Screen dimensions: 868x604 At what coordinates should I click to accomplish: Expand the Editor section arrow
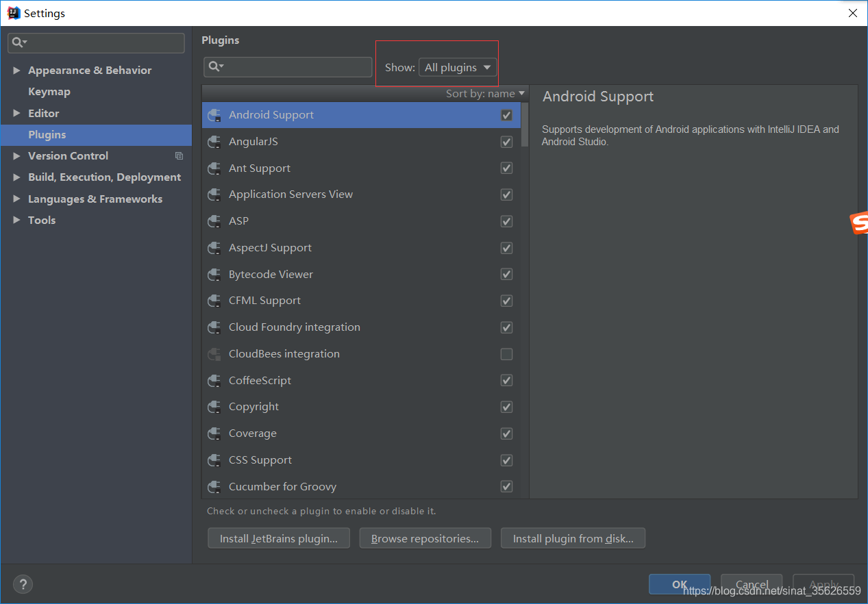pos(16,114)
